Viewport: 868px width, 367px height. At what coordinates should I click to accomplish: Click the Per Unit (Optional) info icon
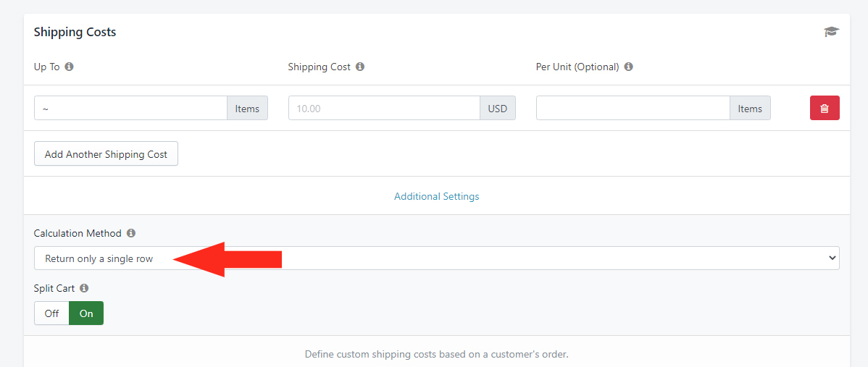[x=628, y=67]
